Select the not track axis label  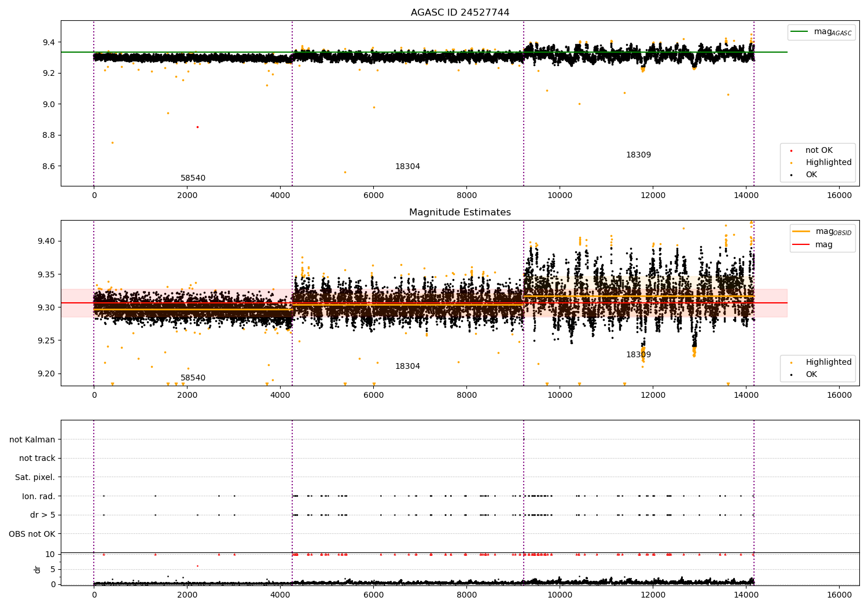(37, 459)
